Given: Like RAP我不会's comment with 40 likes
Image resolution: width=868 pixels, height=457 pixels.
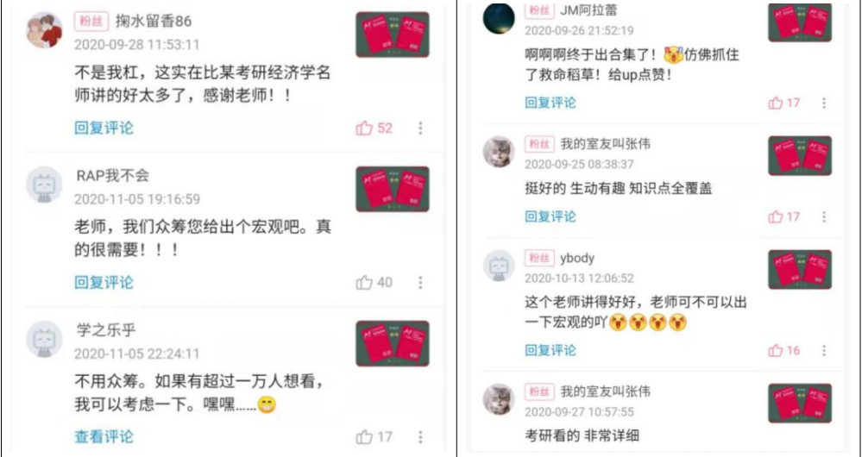Looking at the screenshot, I should pyautogui.click(x=374, y=283).
